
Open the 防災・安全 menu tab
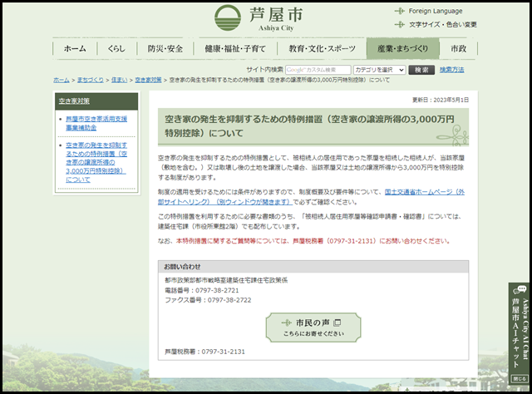pos(165,48)
